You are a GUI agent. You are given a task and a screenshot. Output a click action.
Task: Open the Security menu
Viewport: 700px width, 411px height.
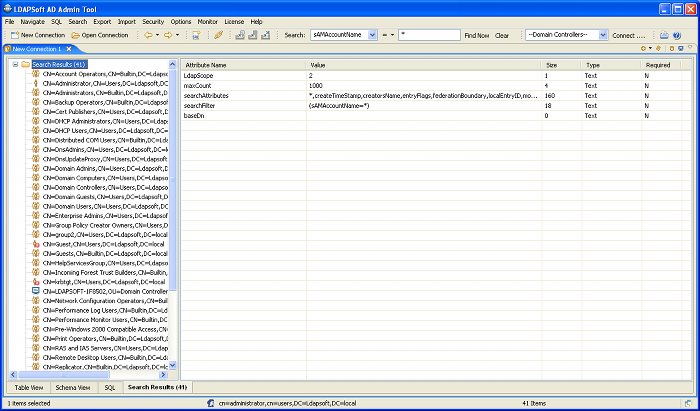[x=153, y=21]
